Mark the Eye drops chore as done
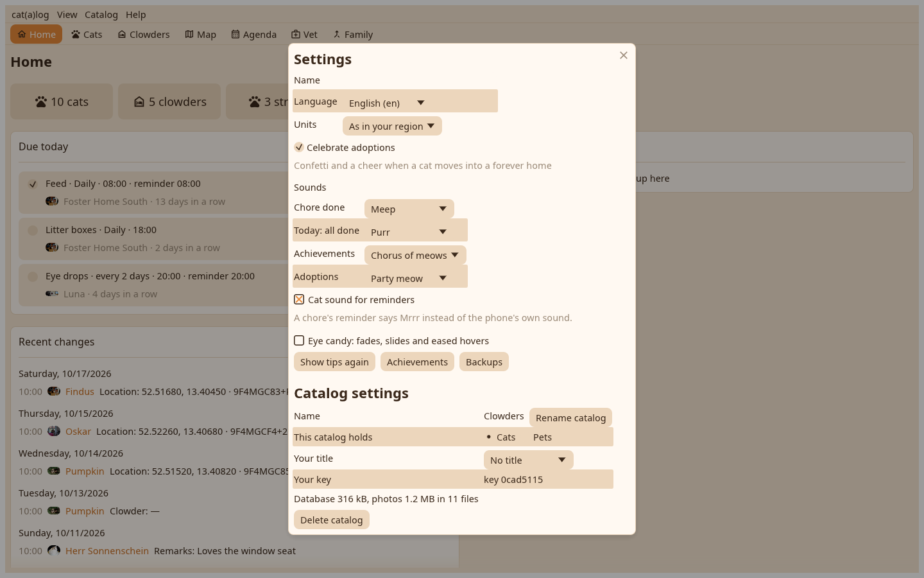Viewport: 924px width, 578px height. [33, 277]
